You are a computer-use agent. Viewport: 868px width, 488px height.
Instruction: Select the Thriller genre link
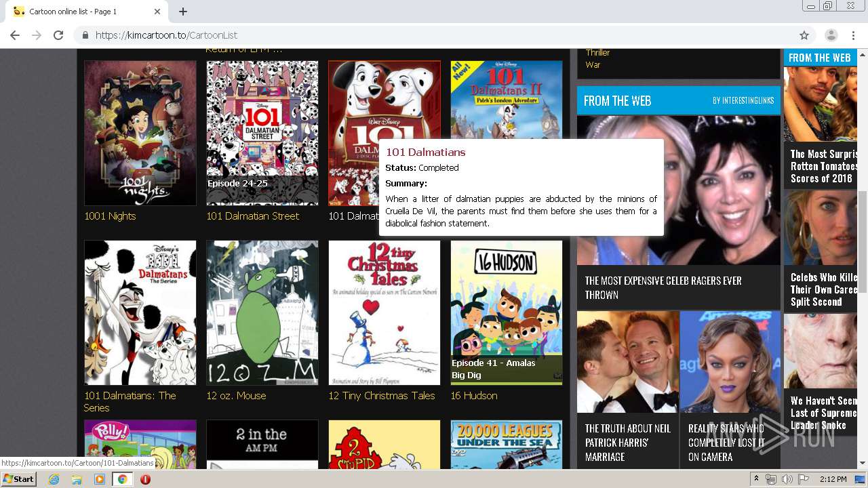pos(597,53)
